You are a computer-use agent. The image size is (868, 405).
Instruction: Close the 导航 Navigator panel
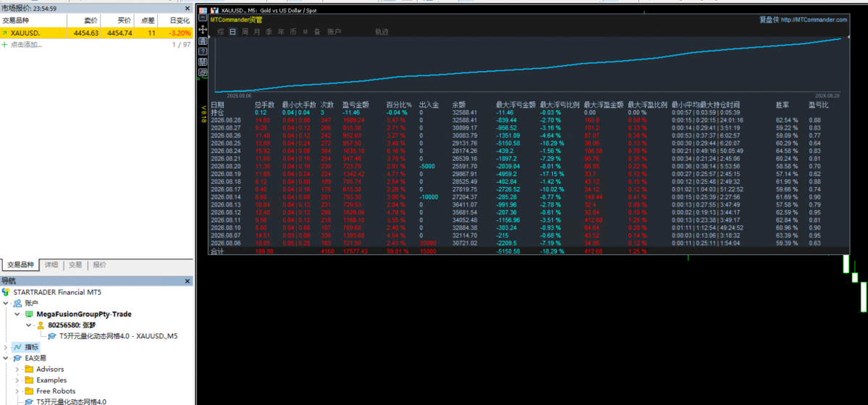pyautogui.click(x=187, y=281)
